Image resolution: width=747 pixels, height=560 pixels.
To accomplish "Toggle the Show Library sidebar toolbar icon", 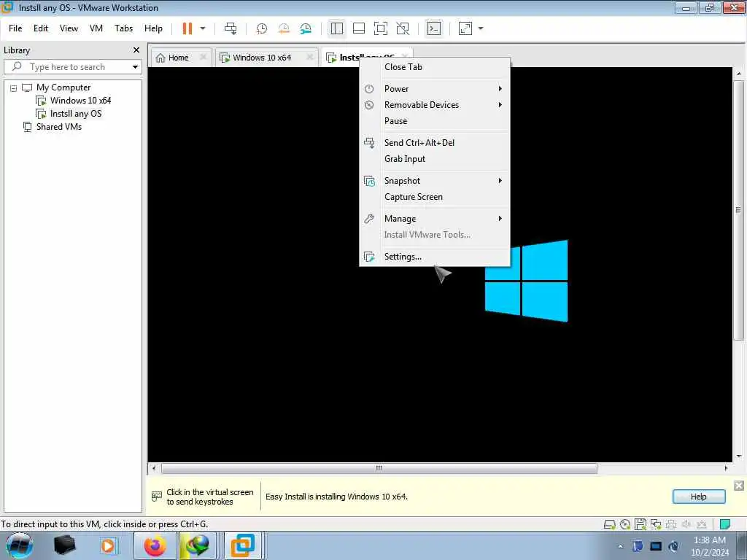I will click(x=337, y=28).
